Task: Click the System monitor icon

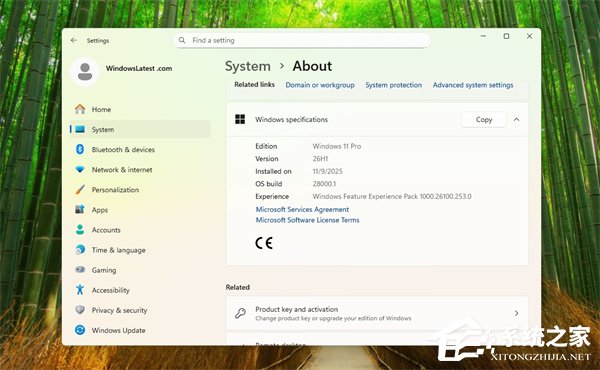Action: point(80,129)
